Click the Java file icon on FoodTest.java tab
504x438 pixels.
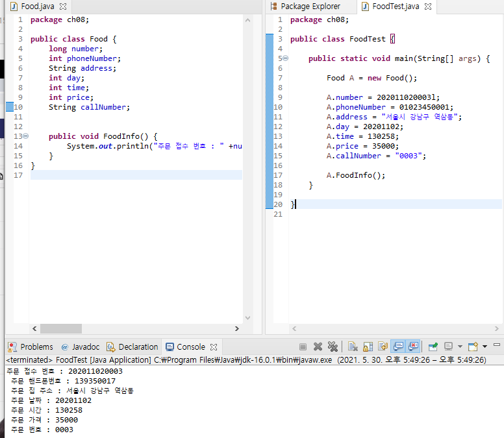coord(366,6)
